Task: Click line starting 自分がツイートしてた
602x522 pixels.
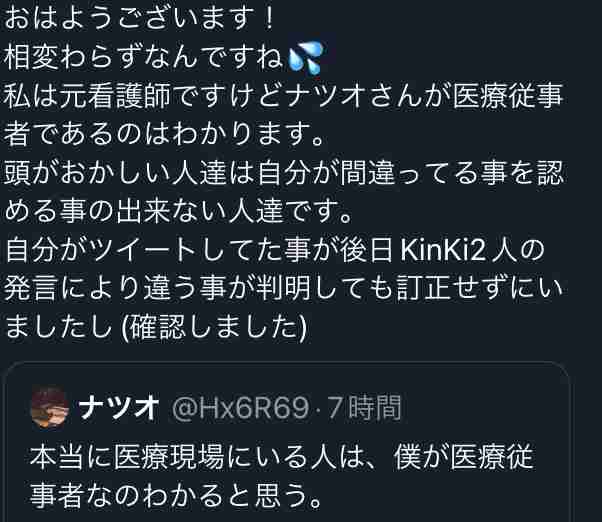Action: (x=275, y=250)
